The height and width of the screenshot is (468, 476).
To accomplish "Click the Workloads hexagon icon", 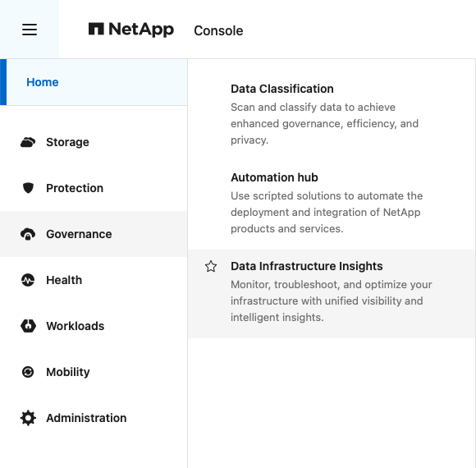I will point(28,326).
